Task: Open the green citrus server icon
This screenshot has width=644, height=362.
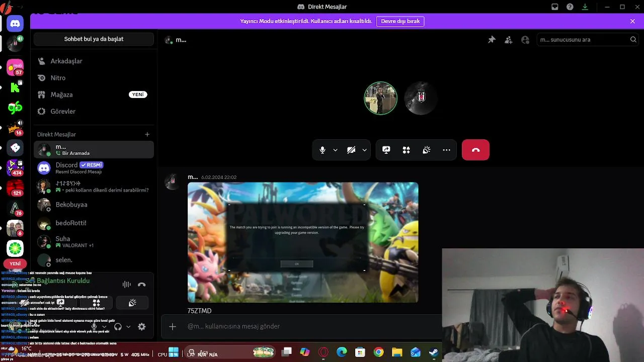Action: point(15,248)
